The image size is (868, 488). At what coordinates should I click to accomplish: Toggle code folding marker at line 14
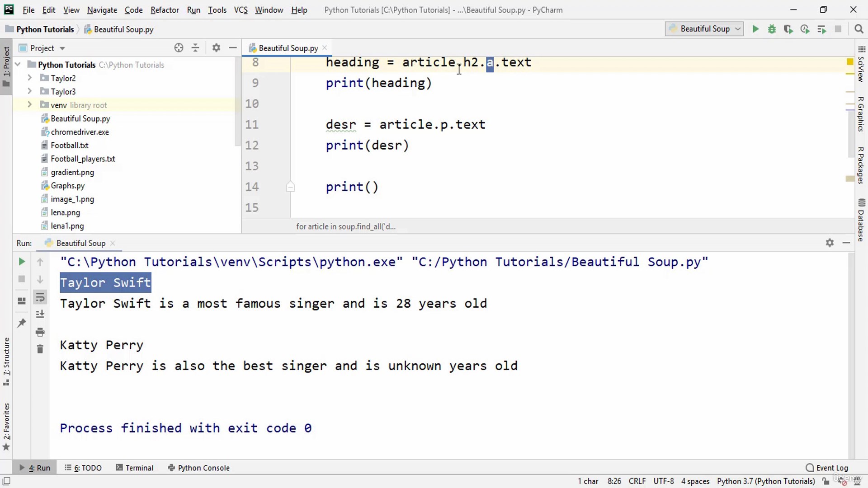click(290, 187)
